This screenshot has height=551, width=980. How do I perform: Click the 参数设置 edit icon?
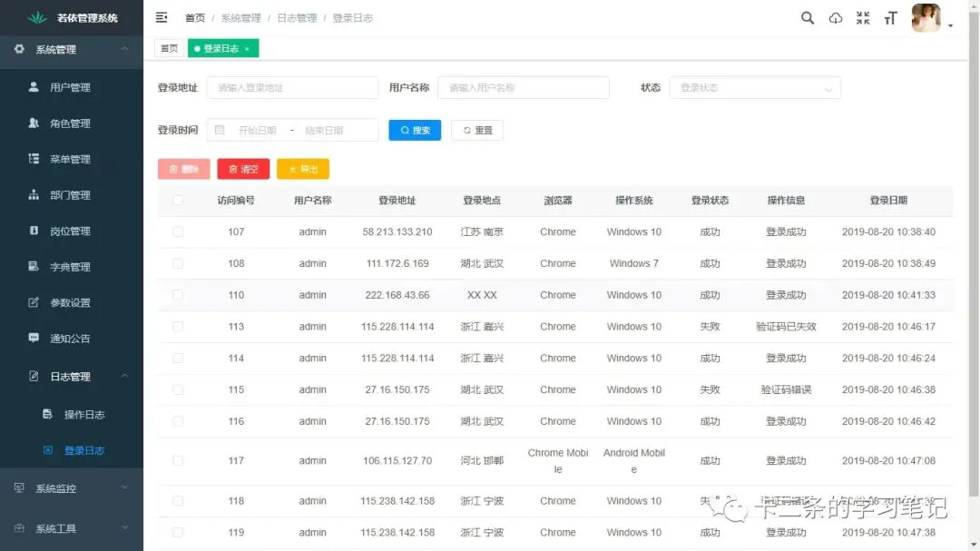click(x=34, y=302)
